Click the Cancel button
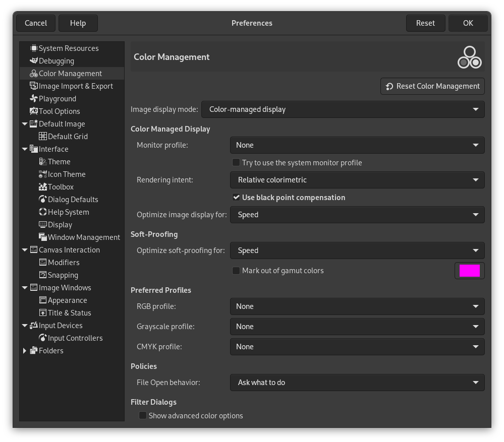 (x=36, y=23)
